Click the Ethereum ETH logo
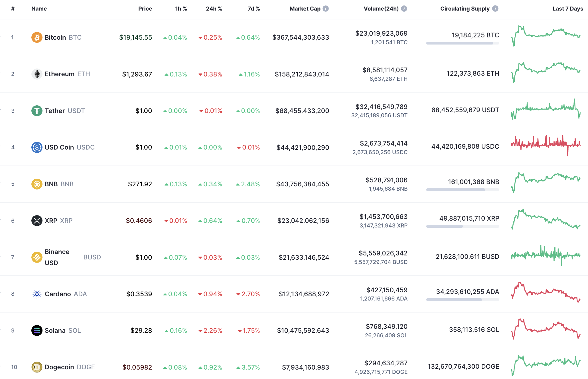Viewport: 588px width, 379px height. 37,74
